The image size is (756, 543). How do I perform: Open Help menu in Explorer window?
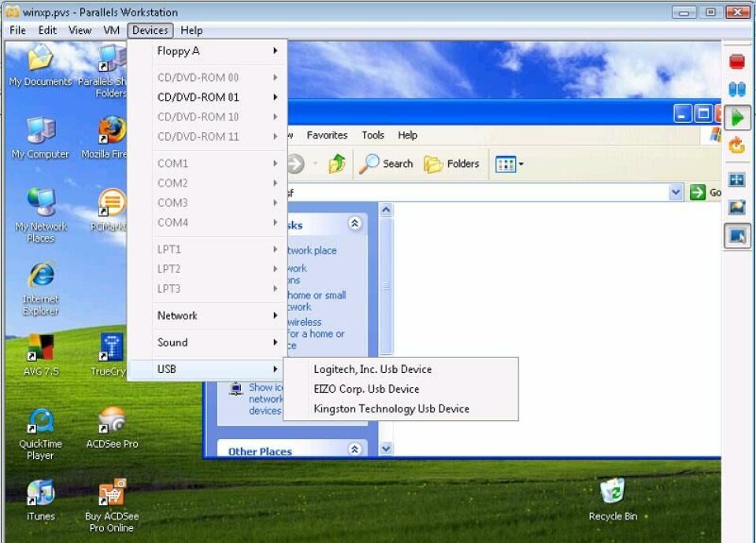[x=407, y=135]
